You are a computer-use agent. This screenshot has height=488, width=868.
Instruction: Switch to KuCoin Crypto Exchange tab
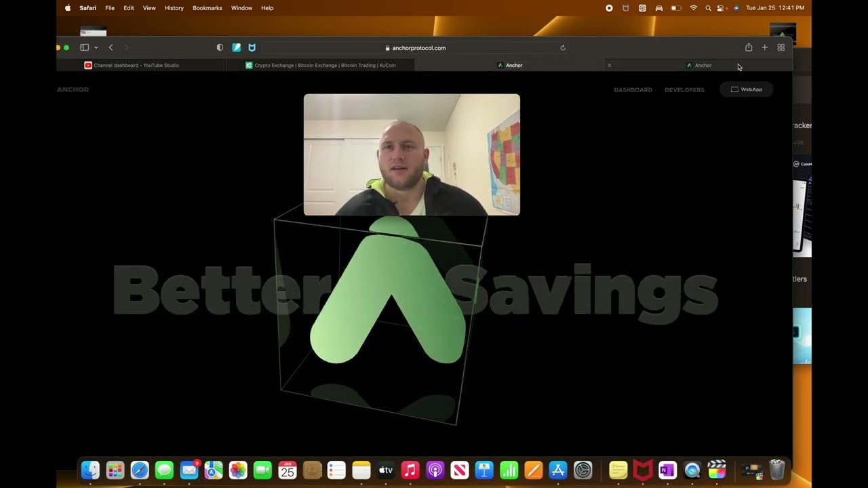pos(321,65)
